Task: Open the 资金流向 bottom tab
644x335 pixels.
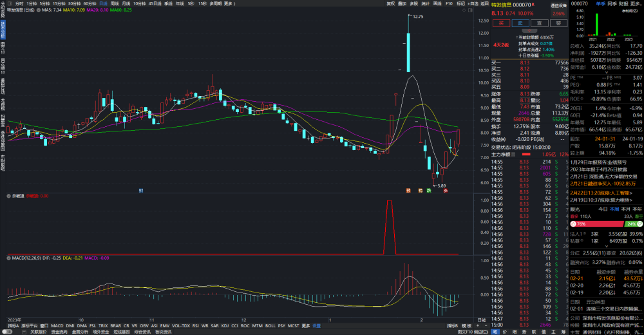Action: [x=59, y=332]
